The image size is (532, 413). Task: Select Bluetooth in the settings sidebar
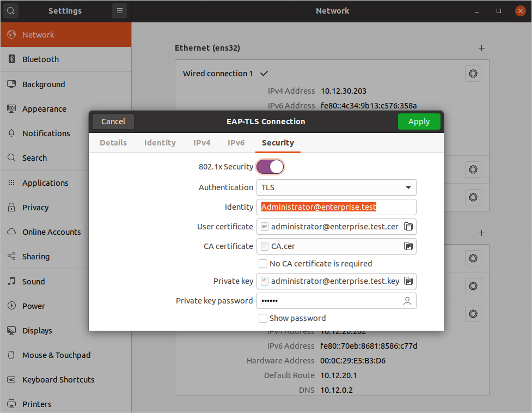pyautogui.click(x=40, y=59)
